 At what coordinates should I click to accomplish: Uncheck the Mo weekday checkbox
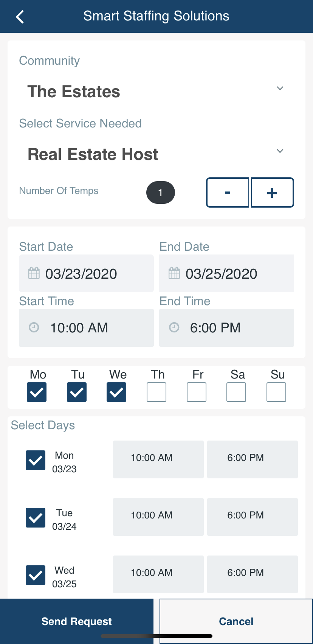click(36, 392)
